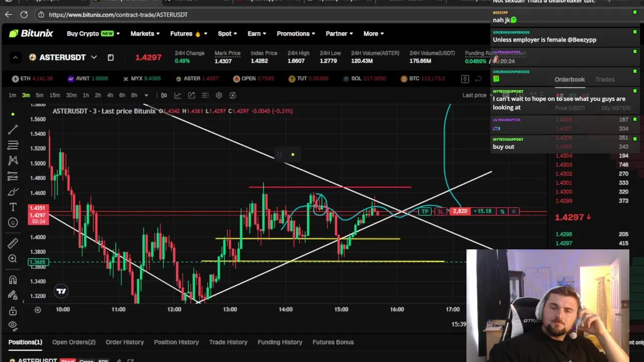Open the indicators chart icon
This screenshot has height=362, width=644.
click(178, 95)
